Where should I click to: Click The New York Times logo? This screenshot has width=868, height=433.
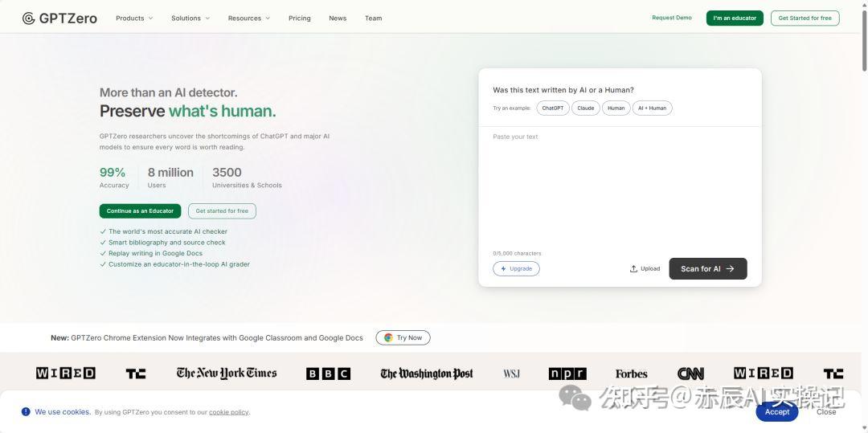227,374
